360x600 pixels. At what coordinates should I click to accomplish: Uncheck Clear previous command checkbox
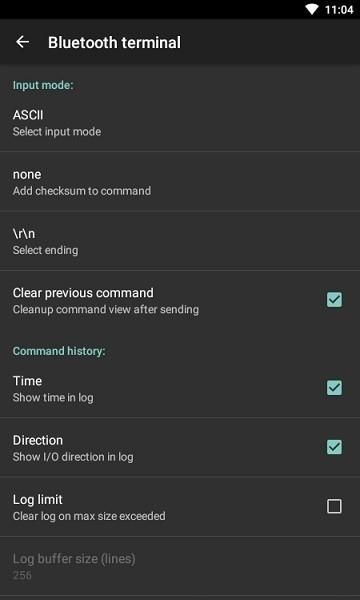[x=334, y=300]
